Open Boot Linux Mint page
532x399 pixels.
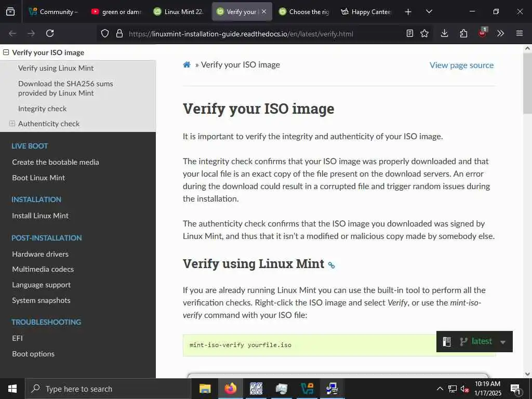tap(38, 178)
